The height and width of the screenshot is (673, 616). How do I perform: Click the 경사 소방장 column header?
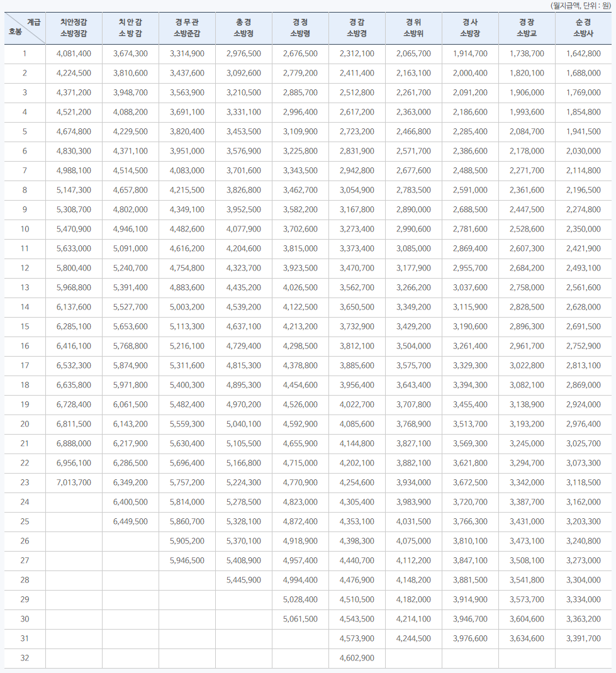click(x=471, y=28)
